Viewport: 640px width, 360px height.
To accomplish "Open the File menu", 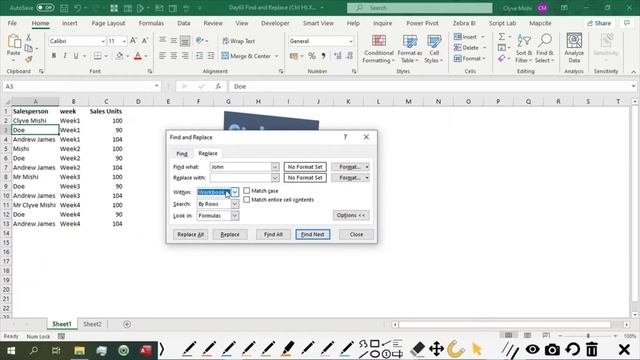I will pyautogui.click(x=12, y=23).
